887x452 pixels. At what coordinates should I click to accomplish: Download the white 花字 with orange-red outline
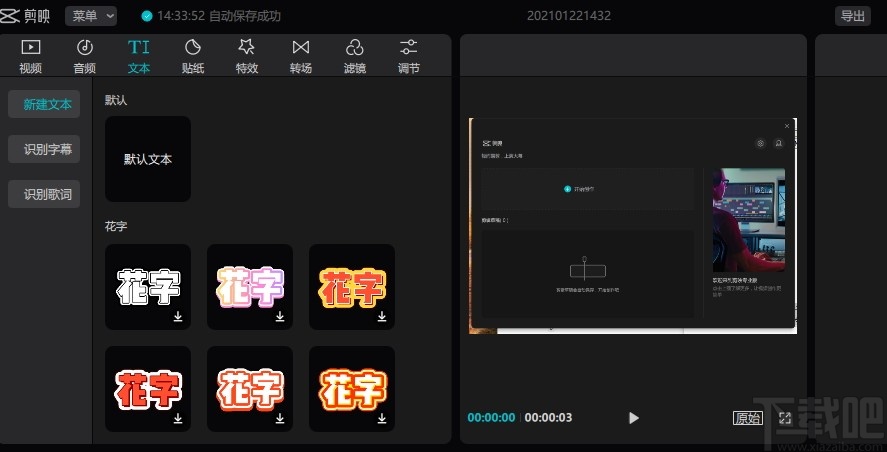[x=280, y=418]
